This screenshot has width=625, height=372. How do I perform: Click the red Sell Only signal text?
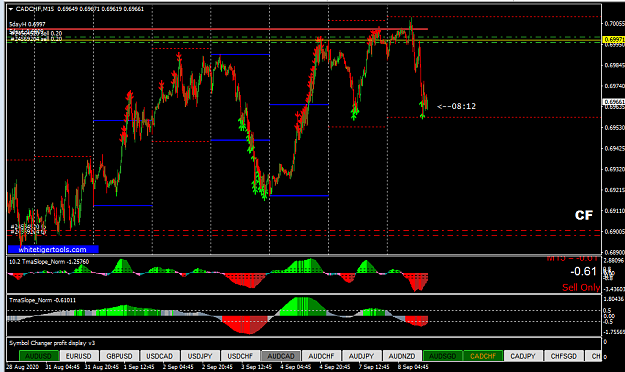coord(581,287)
